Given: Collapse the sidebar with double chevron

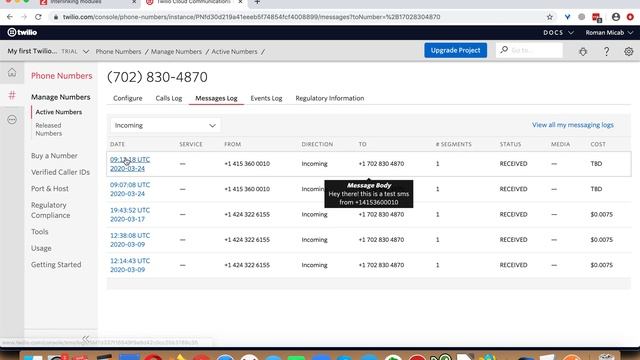Looking at the screenshot, I should (x=85, y=338).
